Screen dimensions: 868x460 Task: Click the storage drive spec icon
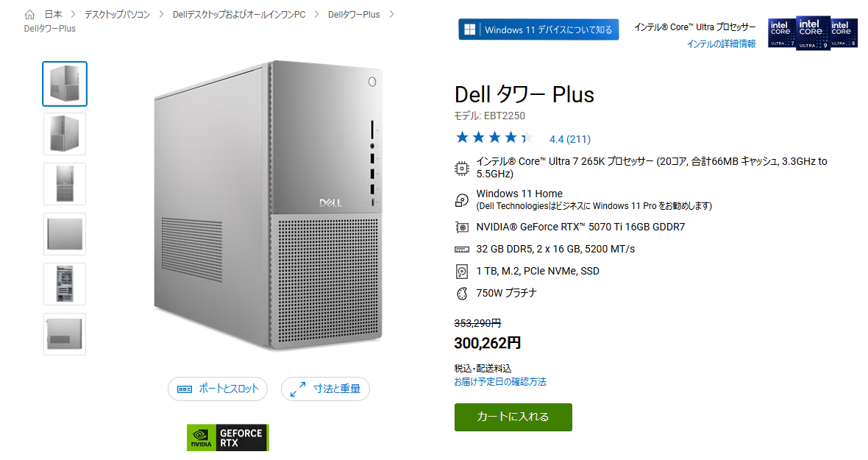point(462,272)
